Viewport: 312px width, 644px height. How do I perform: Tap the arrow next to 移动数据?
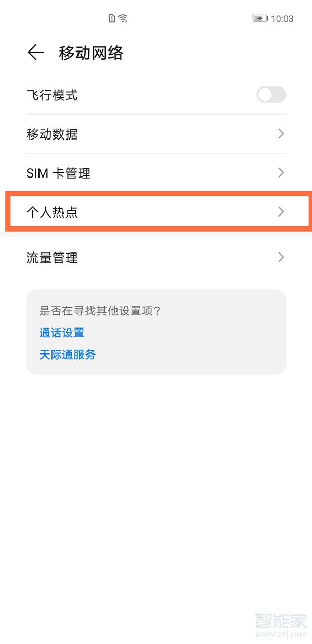coord(281,134)
